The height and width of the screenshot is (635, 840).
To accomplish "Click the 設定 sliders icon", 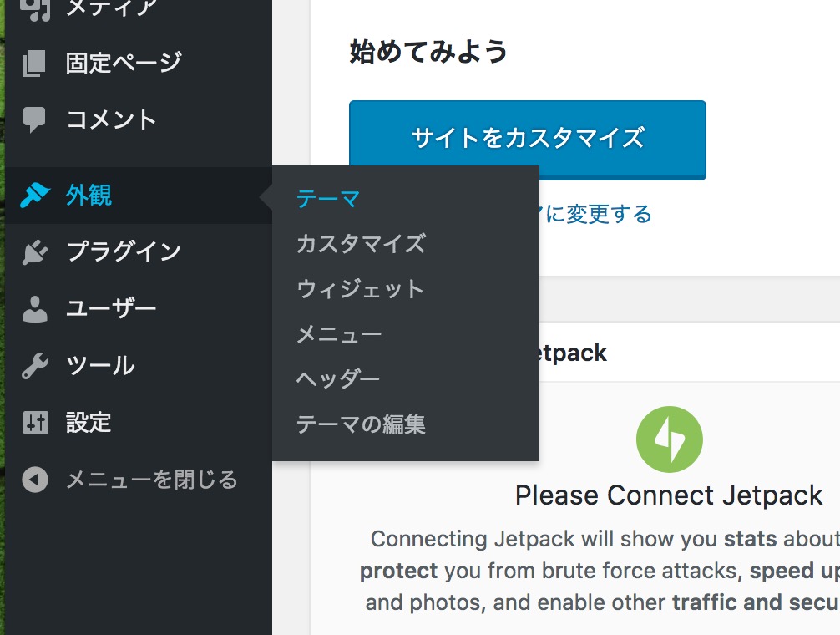I will coord(35,423).
